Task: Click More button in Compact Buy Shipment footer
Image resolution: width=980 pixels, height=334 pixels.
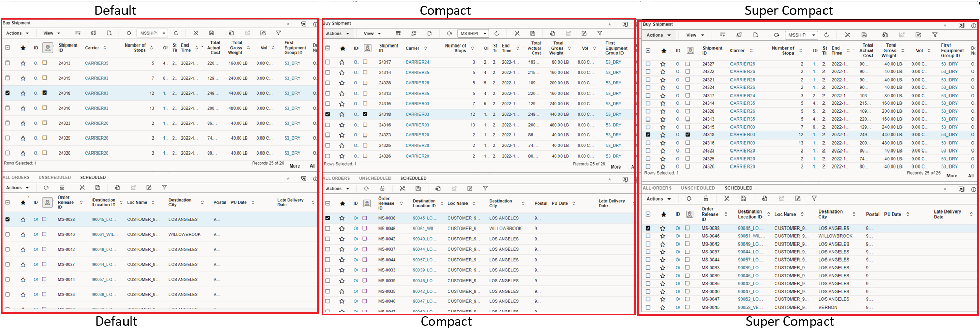Action: (616, 167)
